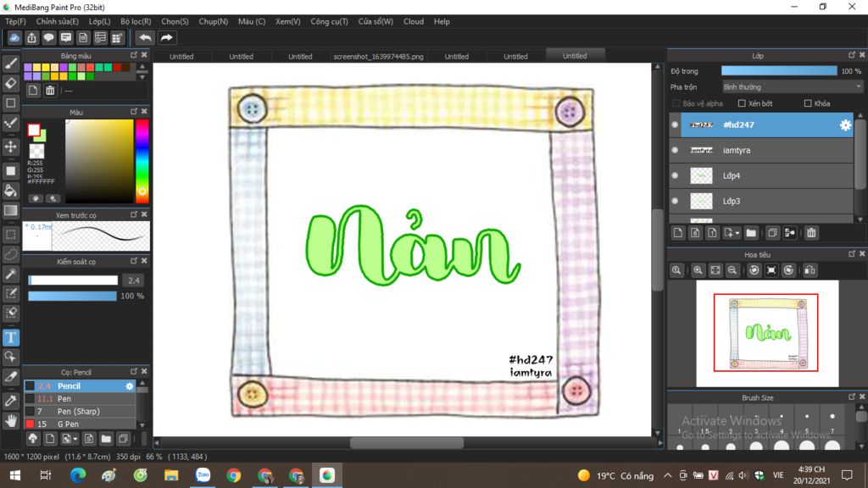Pop out the Kiểm soát cọ panel
This screenshot has width=868, height=488.
pos(133,261)
